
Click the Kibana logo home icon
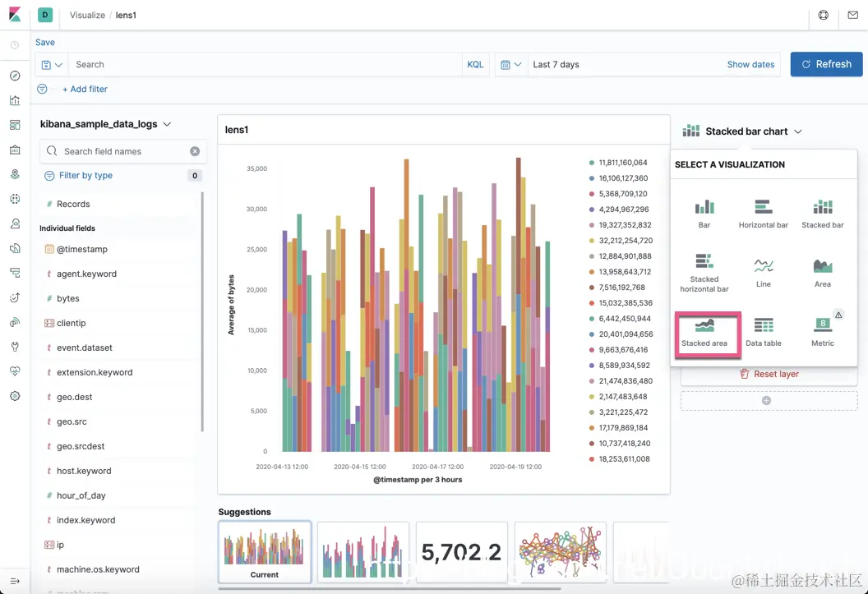[15, 15]
